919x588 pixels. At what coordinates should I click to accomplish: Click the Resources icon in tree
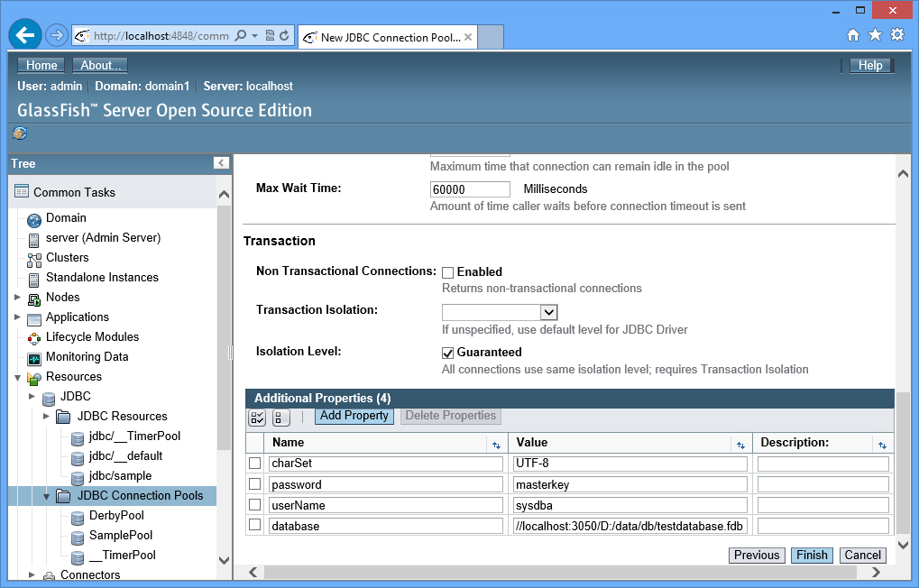click(34, 379)
